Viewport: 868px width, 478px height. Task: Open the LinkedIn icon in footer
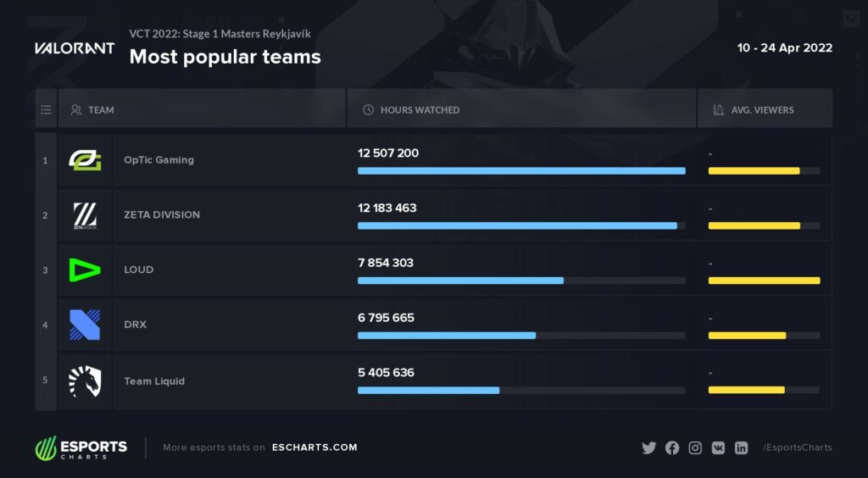coord(741,448)
